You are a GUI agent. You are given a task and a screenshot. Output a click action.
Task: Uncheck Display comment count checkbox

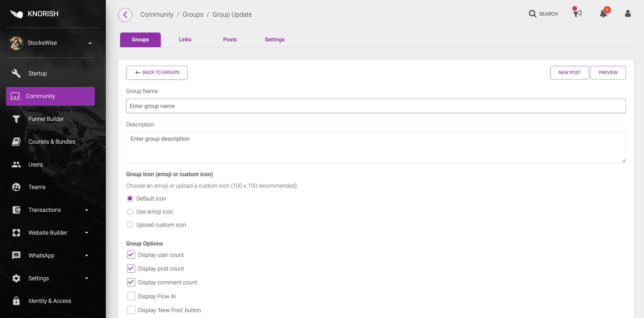pos(131,283)
